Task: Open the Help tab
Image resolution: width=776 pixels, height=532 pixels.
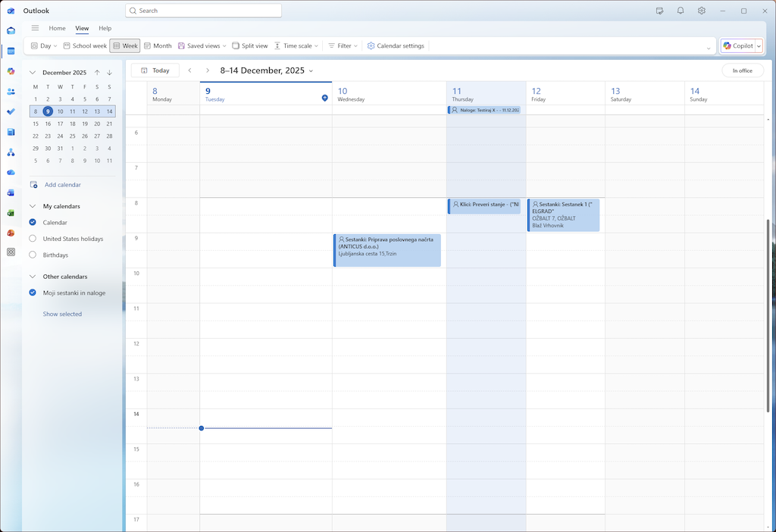Action: point(105,28)
